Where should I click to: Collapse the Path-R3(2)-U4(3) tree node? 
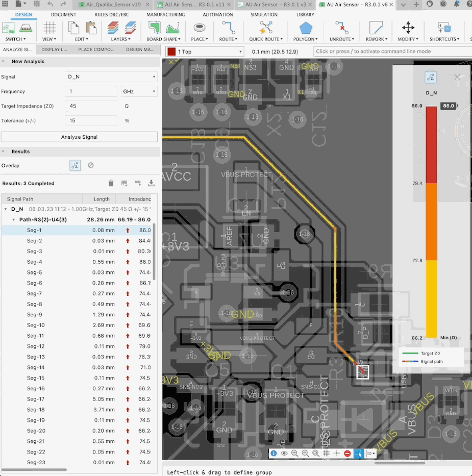(14, 219)
